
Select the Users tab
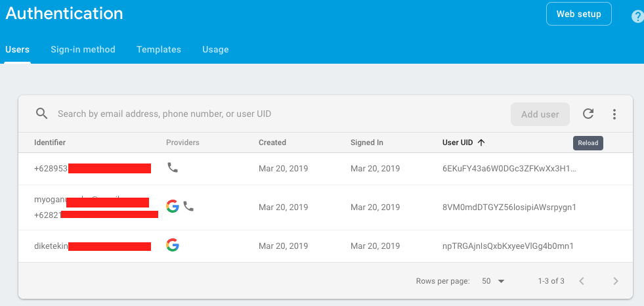click(x=17, y=49)
